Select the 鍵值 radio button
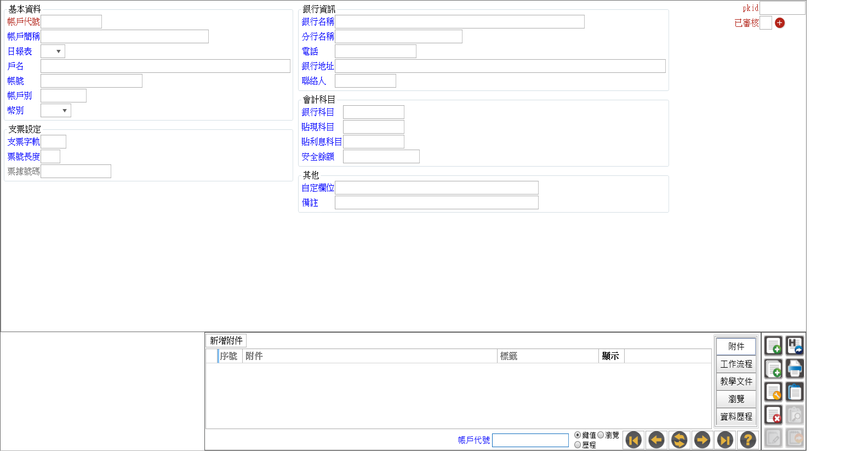This screenshot has height=451, width=868. (x=578, y=435)
